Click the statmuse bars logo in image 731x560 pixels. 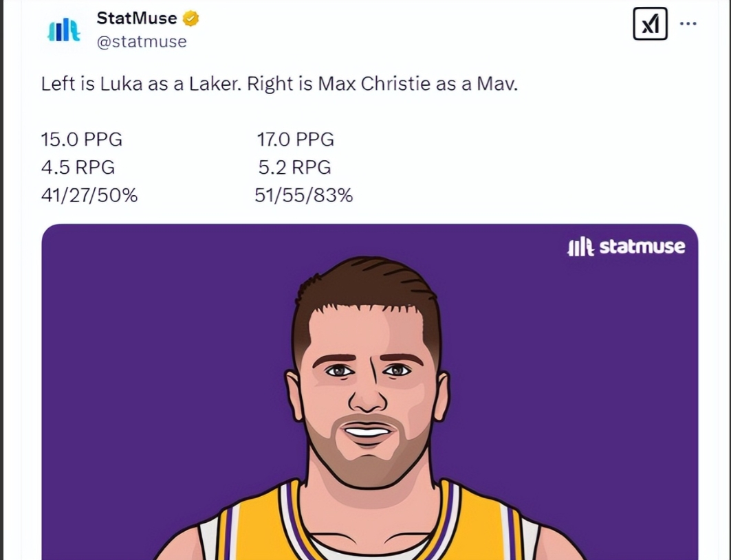579,247
